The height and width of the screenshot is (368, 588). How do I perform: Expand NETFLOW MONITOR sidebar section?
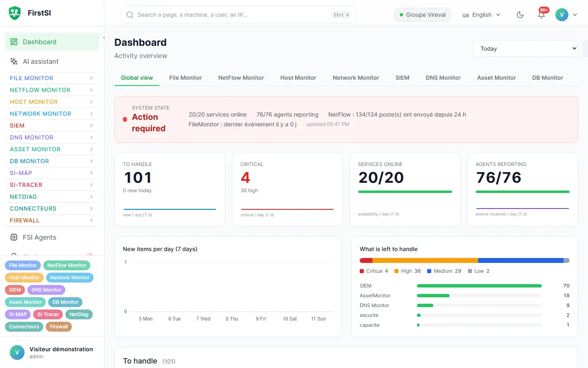[x=52, y=90]
